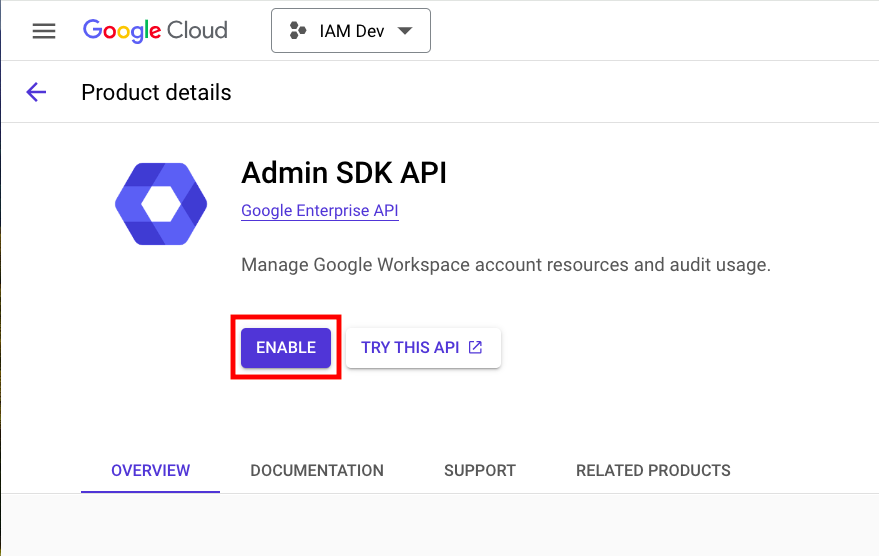Open the IAM Dev project selector

click(x=351, y=31)
